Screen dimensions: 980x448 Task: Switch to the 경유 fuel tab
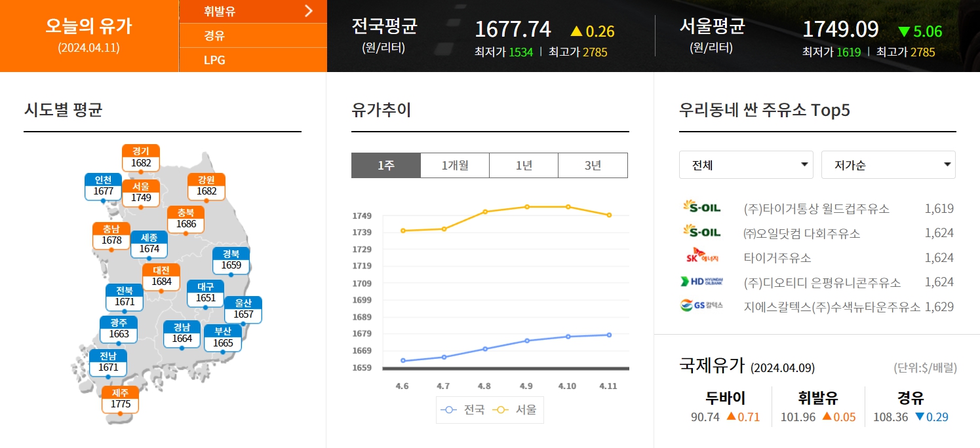coord(252,34)
